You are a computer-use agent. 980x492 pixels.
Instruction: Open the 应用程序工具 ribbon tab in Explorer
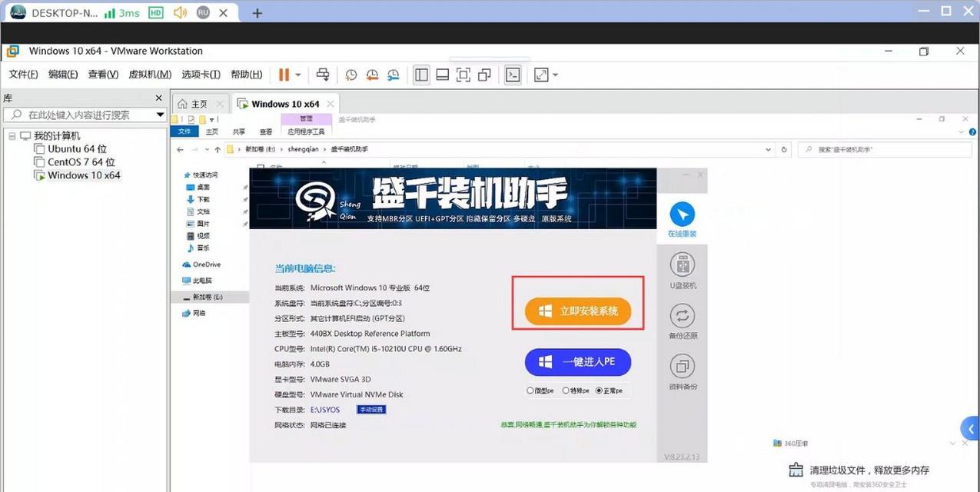[307, 131]
